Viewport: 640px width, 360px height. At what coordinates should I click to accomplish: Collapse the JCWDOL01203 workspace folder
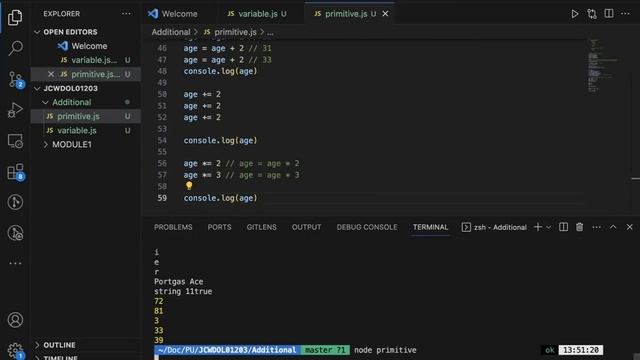[37, 88]
